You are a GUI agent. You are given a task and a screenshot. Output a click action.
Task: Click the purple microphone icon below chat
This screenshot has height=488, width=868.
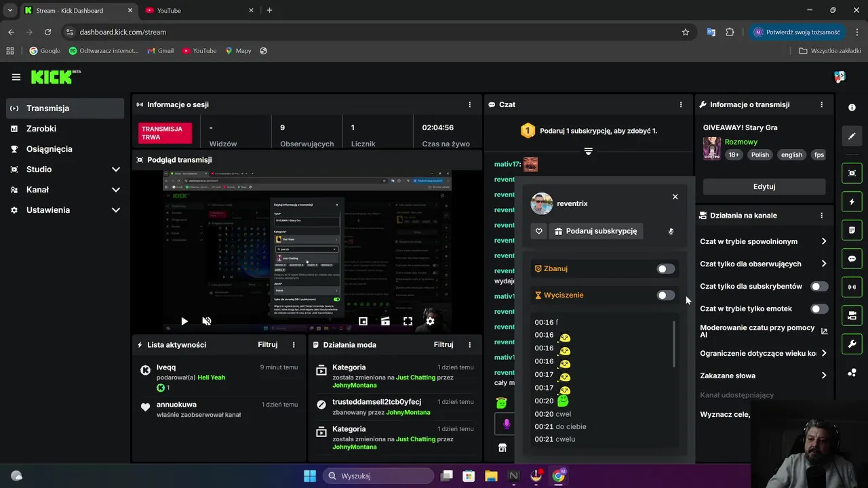tap(506, 424)
